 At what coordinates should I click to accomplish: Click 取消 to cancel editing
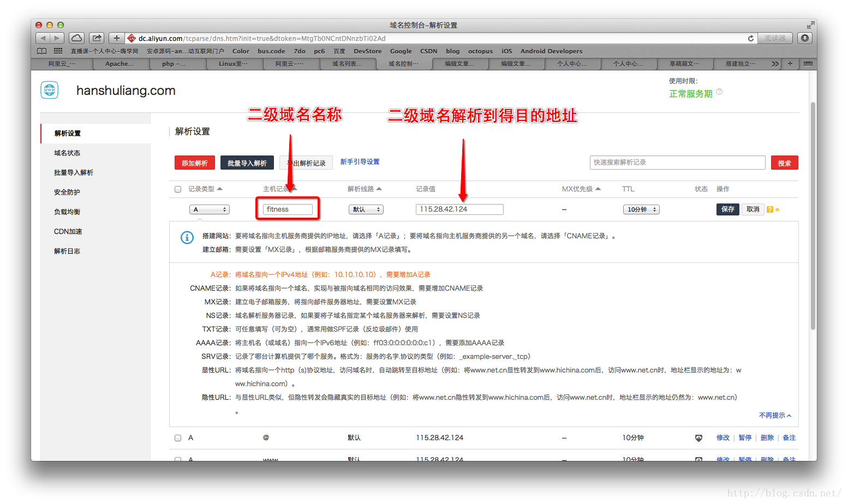pos(753,209)
